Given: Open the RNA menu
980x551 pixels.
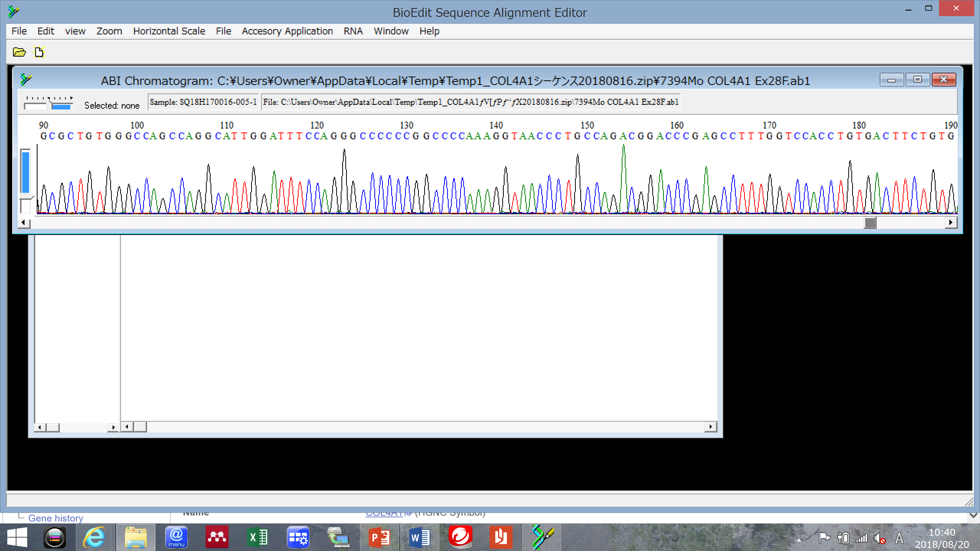Looking at the screenshot, I should point(353,31).
